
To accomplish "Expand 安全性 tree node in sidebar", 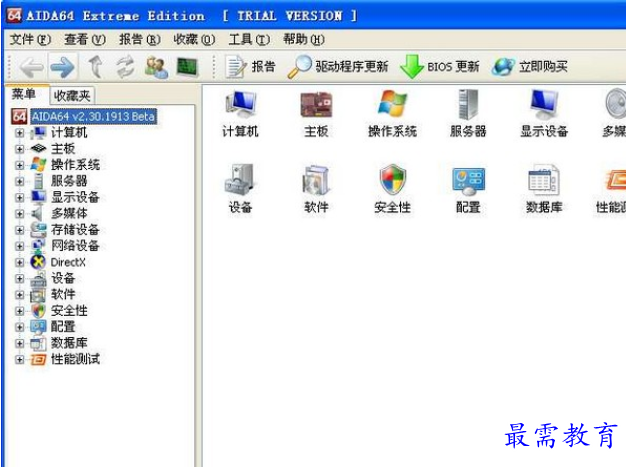I will point(19,311).
